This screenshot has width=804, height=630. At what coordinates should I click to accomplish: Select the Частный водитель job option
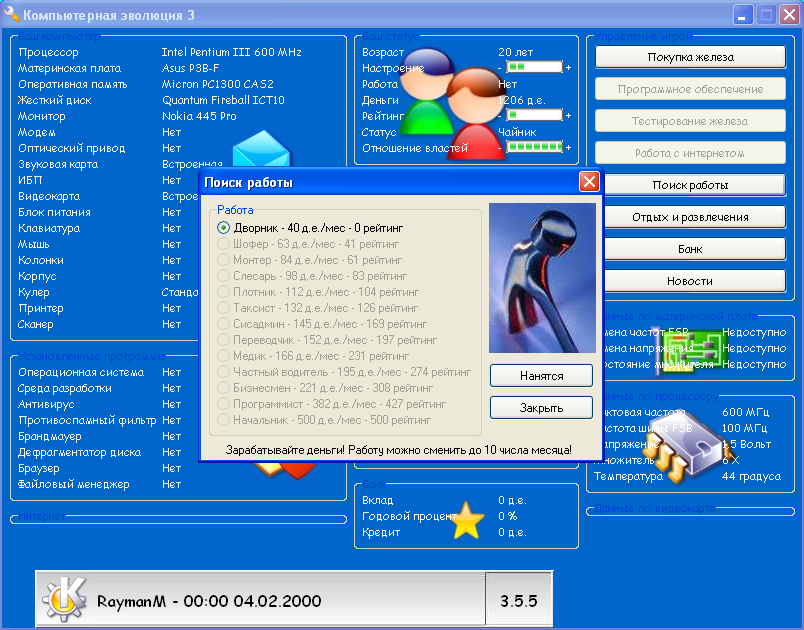tap(223, 372)
